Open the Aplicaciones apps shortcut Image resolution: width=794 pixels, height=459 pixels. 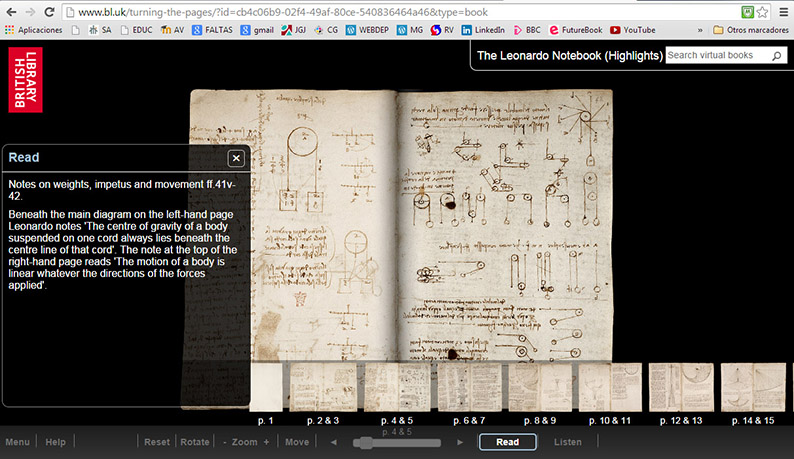pos(33,30)
